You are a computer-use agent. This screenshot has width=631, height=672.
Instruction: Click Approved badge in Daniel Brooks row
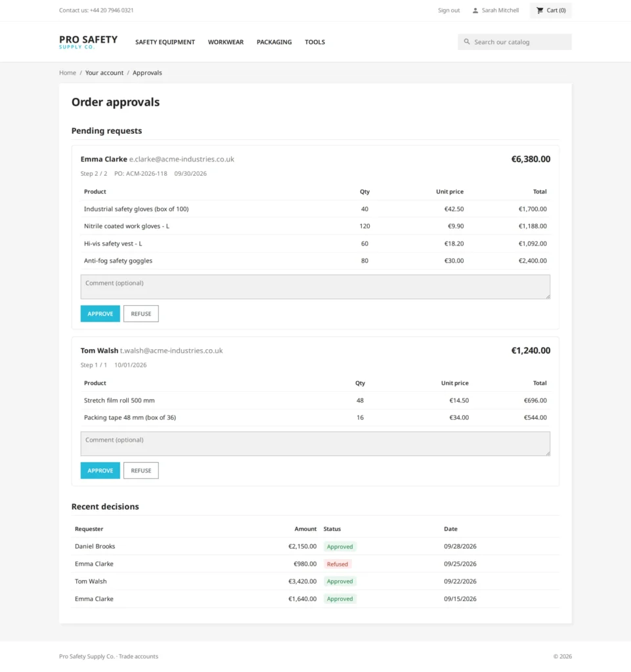(340, 547)
